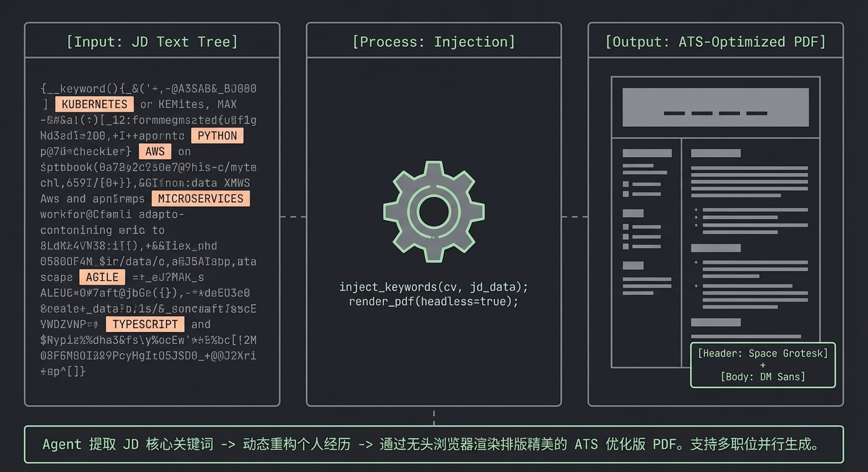Select the AWS keyword tag
The image size is (868, 472).
tap(155, 151)
